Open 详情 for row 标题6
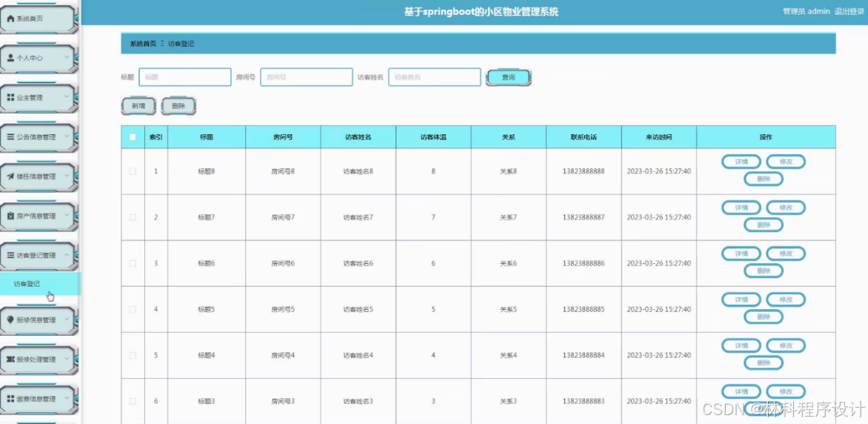Screen dimensions: 868x424 point(741,254)
